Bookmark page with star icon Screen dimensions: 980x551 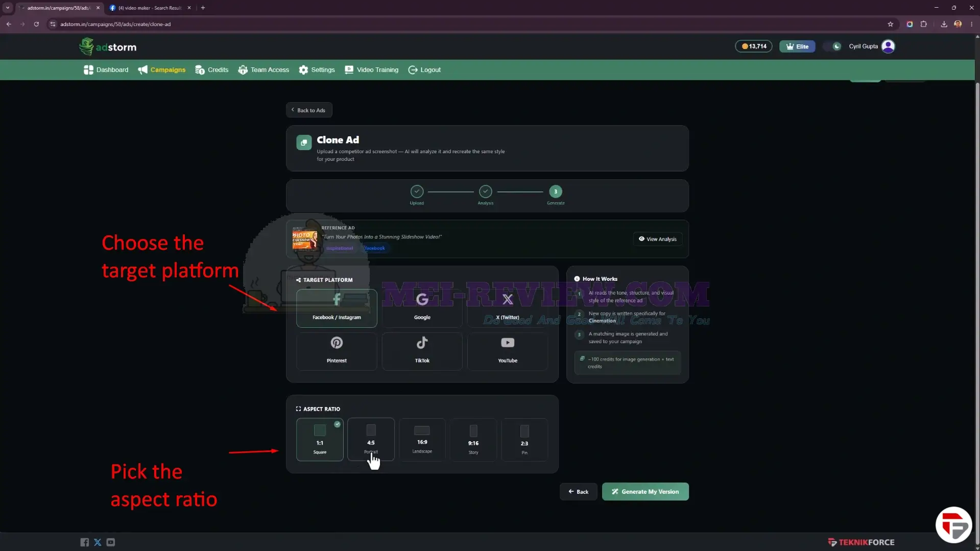[890, 24]
